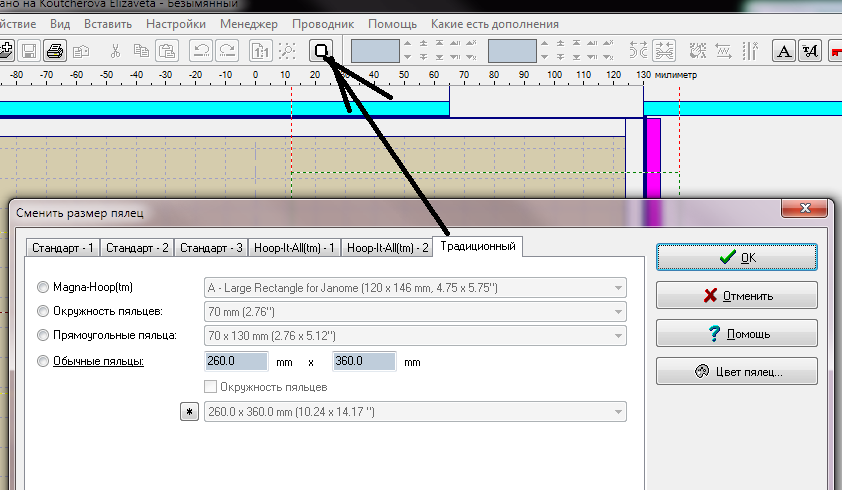This screenshot has height=492, width=842.
Task: Select the Magna-Hoop(tm) radio option
Action: [42, 287]
